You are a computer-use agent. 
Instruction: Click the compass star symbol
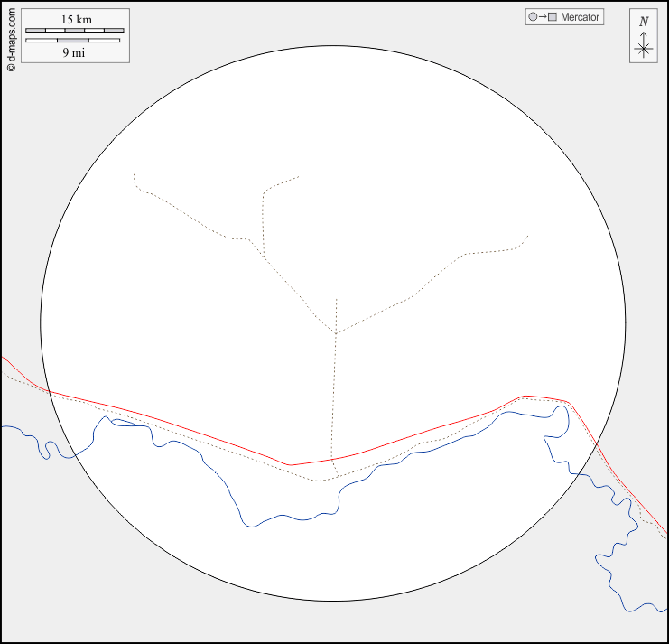coord(643,50)
